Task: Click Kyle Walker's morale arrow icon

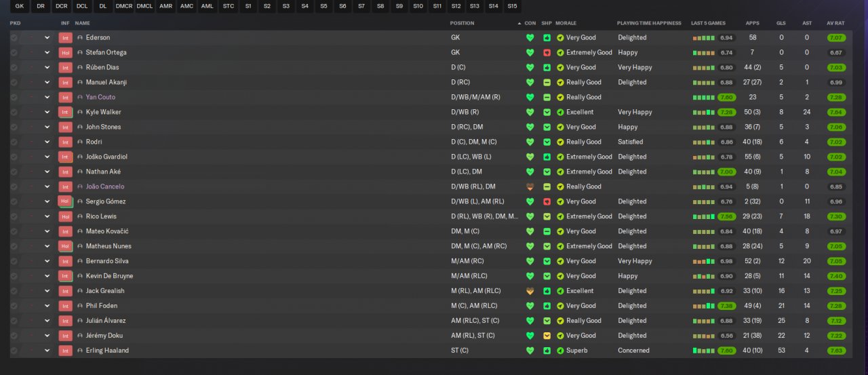Action: coord(560,113)
